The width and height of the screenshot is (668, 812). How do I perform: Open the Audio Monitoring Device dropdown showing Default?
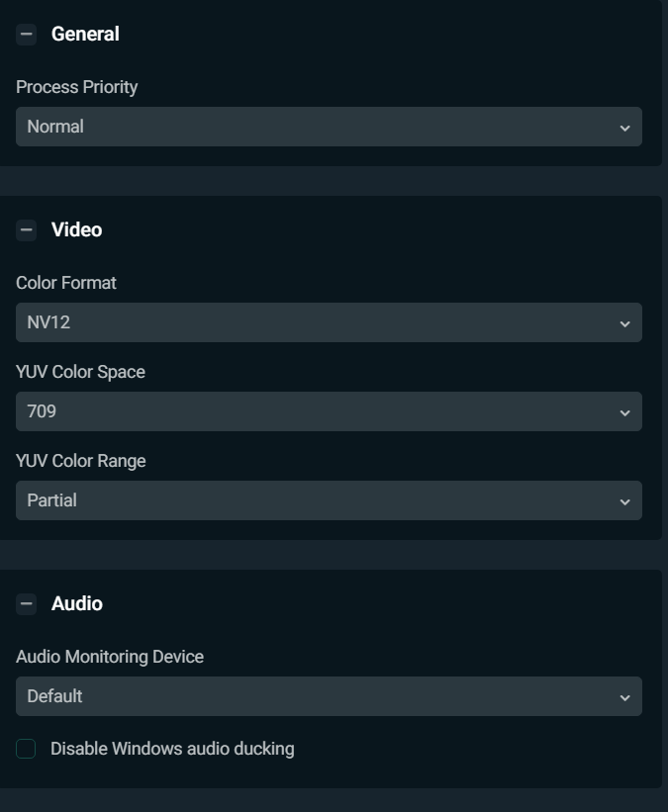tap(327, 696)
